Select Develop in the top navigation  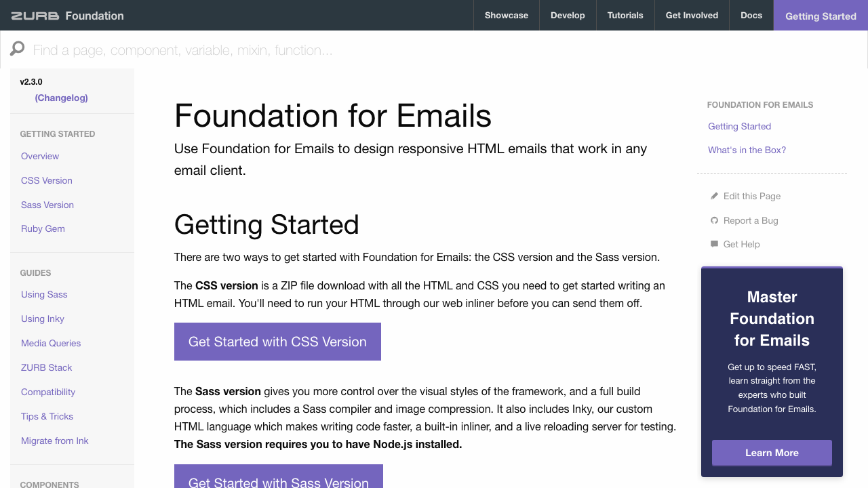click(x=567, y=15)
